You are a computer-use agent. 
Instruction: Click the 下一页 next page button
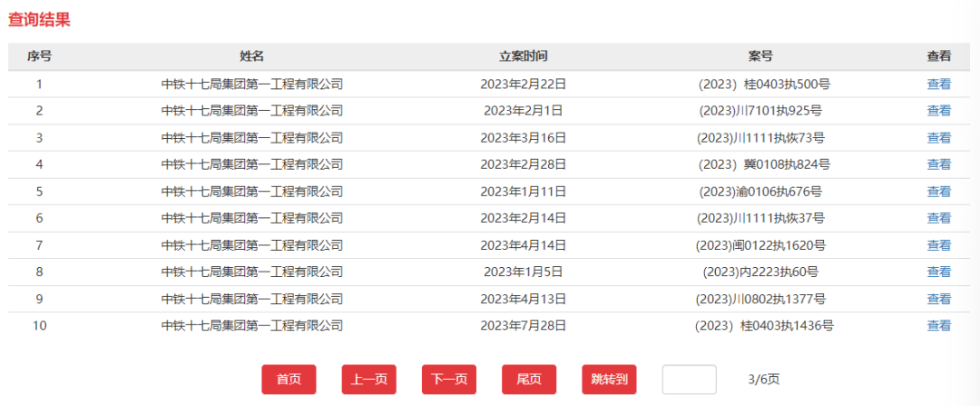pos(448,380)
